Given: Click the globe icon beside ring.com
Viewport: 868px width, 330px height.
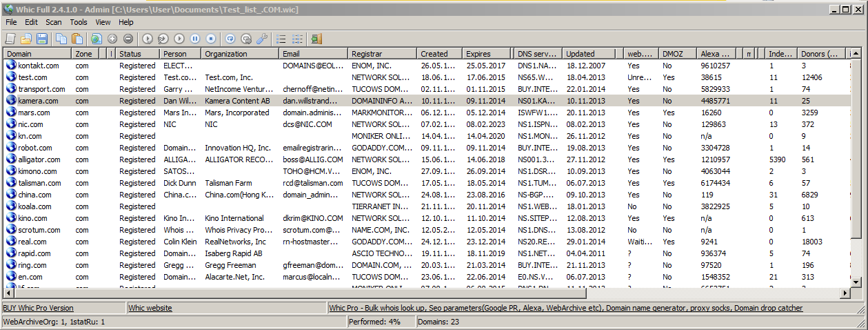Looking at the screenshot, I should click(10, 265).
